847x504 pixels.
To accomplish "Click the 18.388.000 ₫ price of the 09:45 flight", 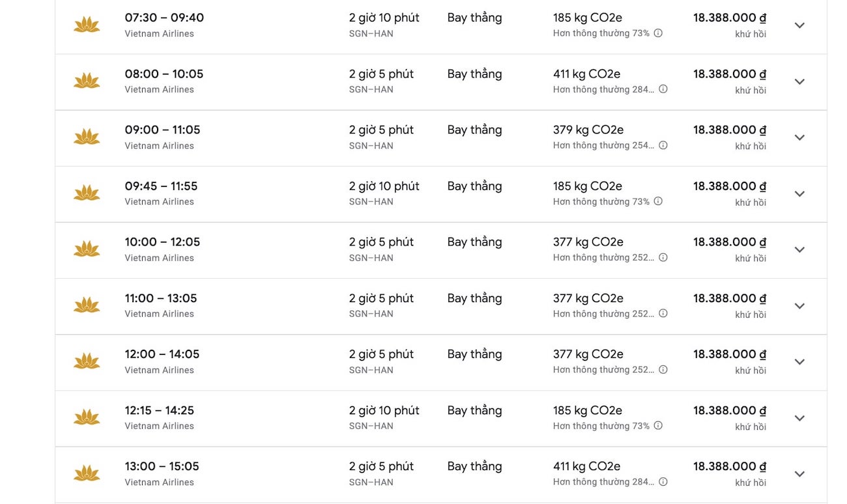I will 729,186.
